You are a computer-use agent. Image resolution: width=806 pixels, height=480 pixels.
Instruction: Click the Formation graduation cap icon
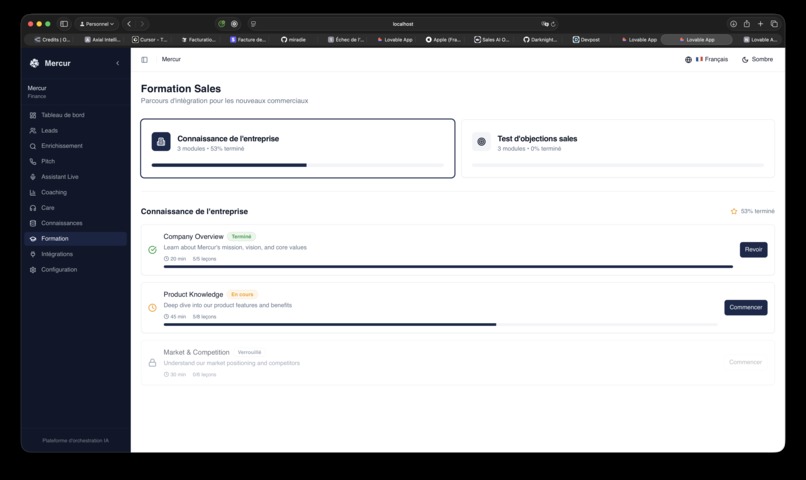33,239
